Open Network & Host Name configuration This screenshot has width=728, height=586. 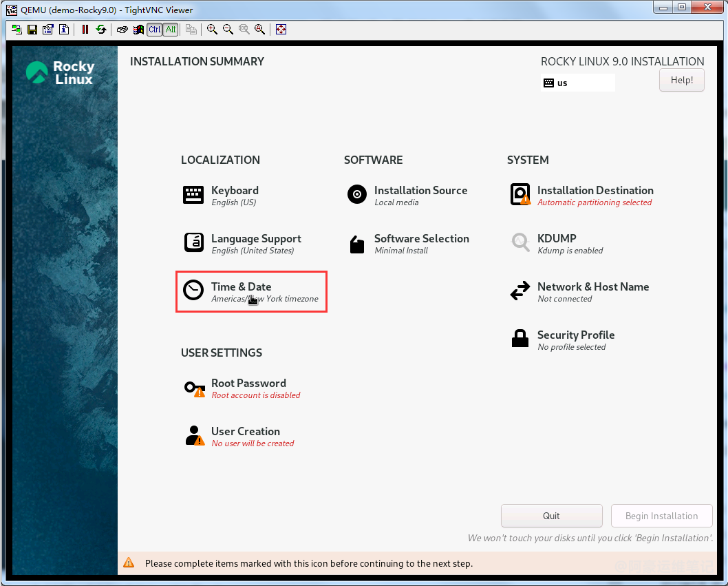pos(592,291)
